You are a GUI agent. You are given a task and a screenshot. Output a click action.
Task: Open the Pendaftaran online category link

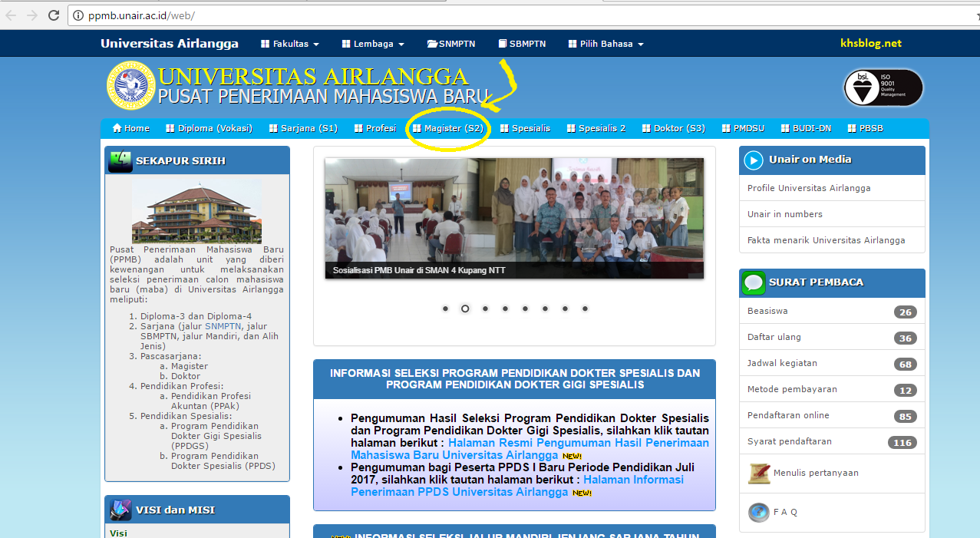788,415
